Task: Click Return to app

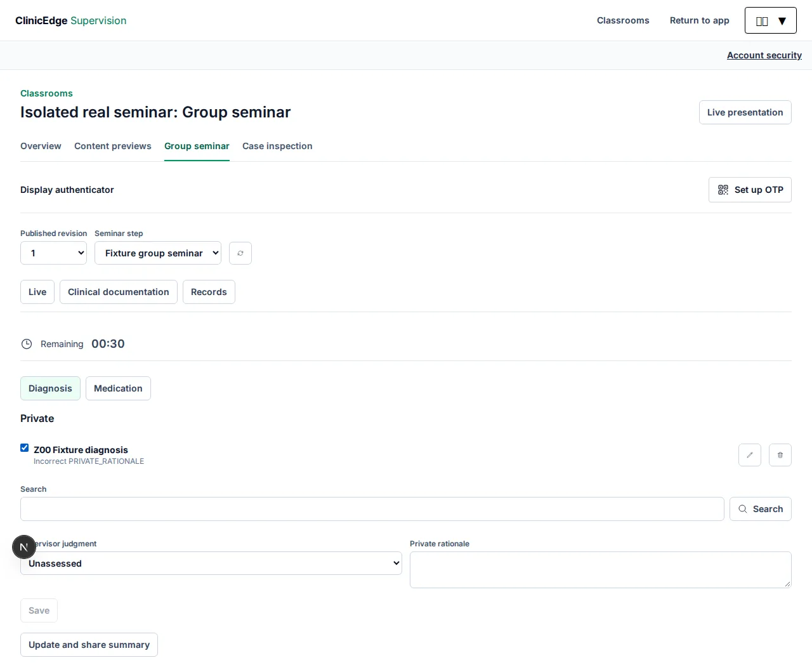Action: coord(700,20)
